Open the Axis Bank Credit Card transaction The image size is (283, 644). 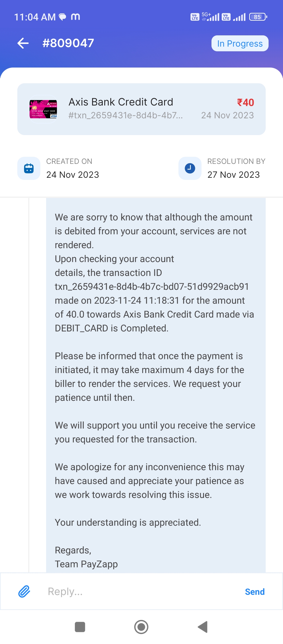click(121, 102)
